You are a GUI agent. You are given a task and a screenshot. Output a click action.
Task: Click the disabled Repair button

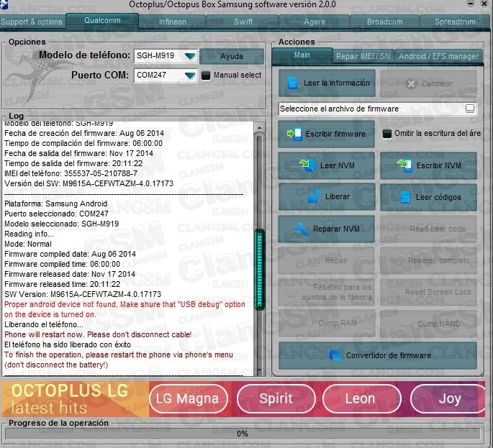pyautogui.click(x=326, y=260)
